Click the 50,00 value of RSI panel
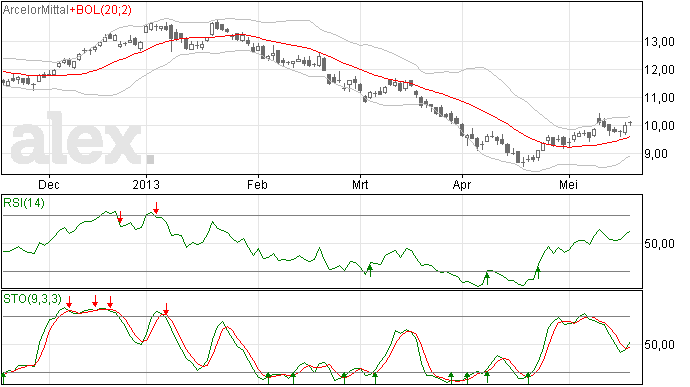The image size is (690, 387). click(659, 243)
